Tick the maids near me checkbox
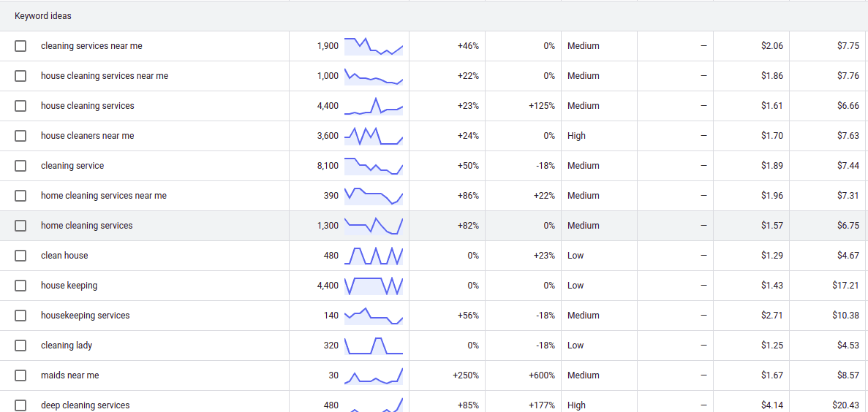Image resolution: width=868 pixels, height=412 pixels. tap(20, 375)
